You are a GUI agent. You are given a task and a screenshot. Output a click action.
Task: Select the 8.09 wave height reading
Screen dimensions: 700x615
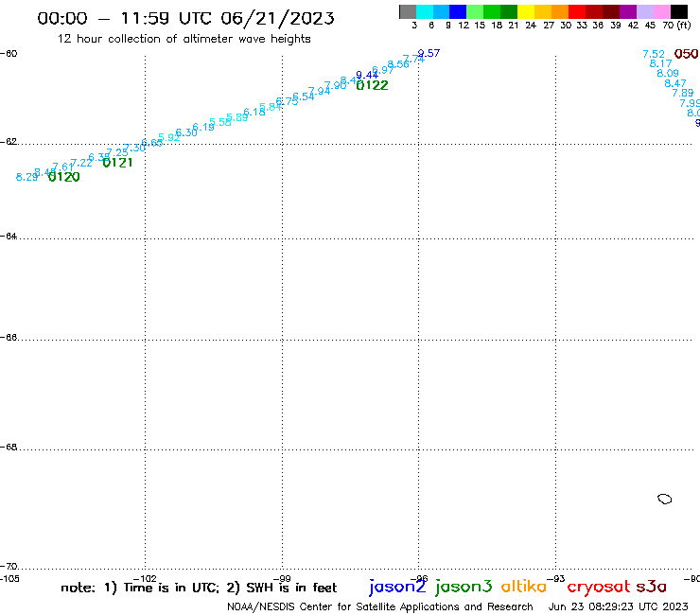click(668, 73)
